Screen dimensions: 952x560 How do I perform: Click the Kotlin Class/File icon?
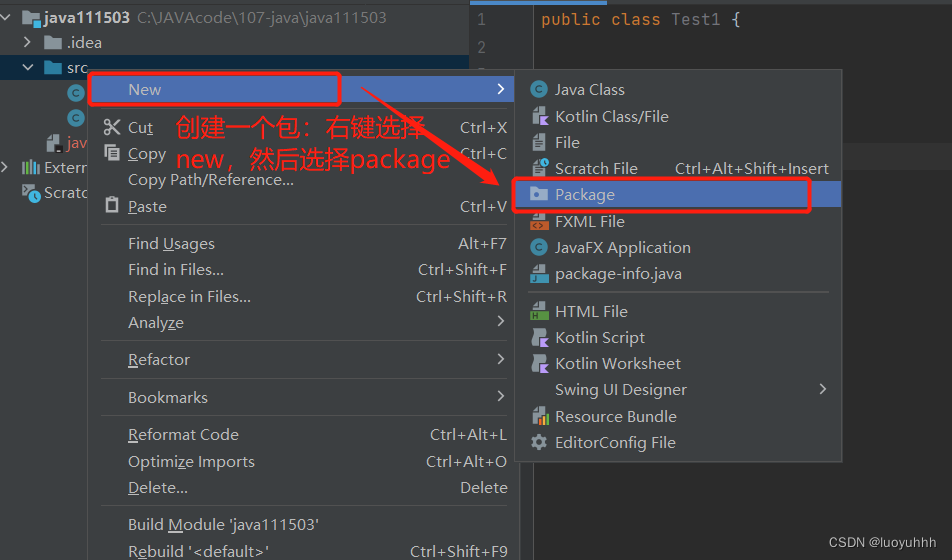coord(540,116)
